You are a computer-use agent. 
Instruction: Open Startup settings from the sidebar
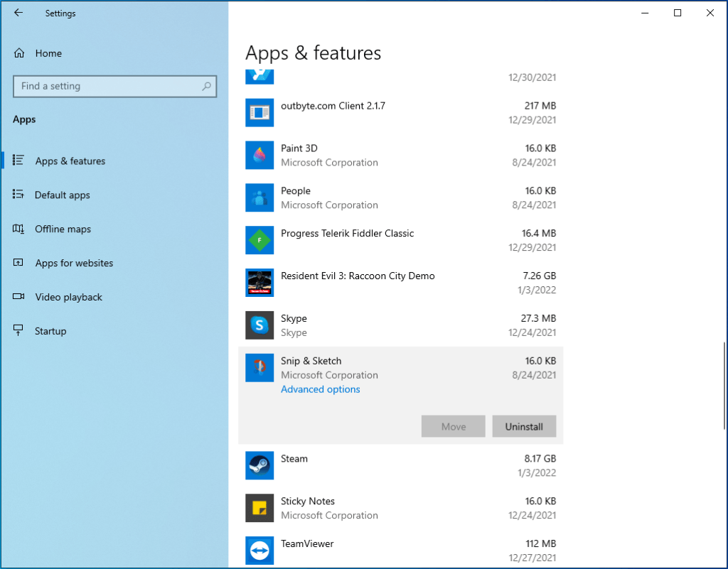pyautogui.click(x=51, y=331)
